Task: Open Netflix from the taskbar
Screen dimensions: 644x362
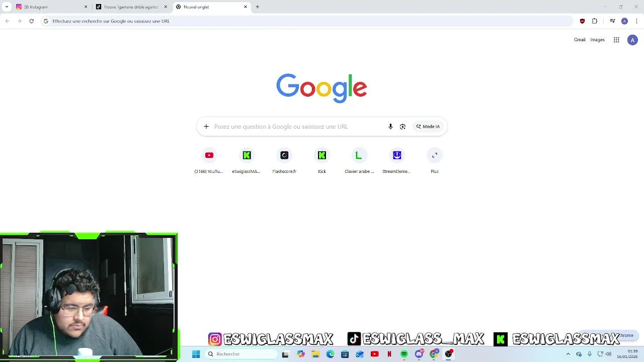Action: 389,354
